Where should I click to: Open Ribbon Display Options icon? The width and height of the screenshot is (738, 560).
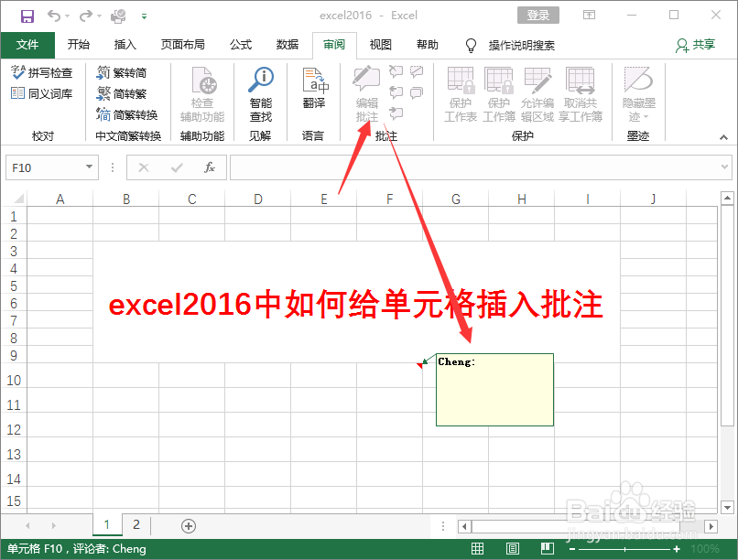tap(589, 15)
